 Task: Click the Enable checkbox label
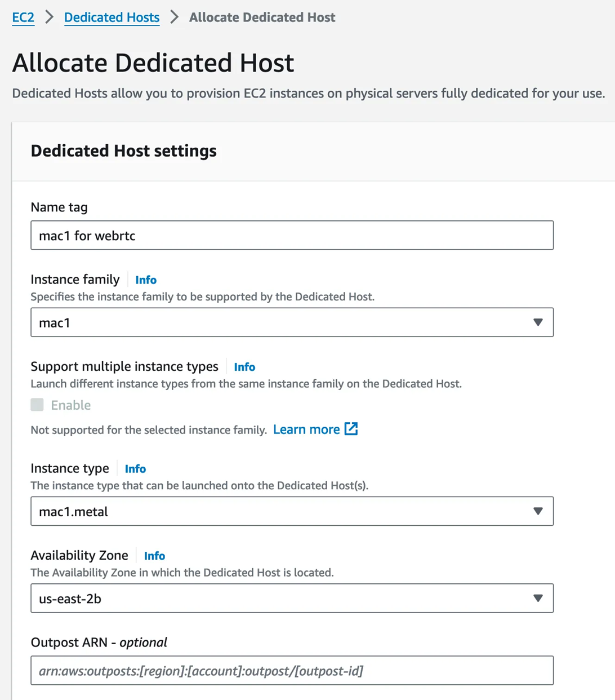click(70, 405)
